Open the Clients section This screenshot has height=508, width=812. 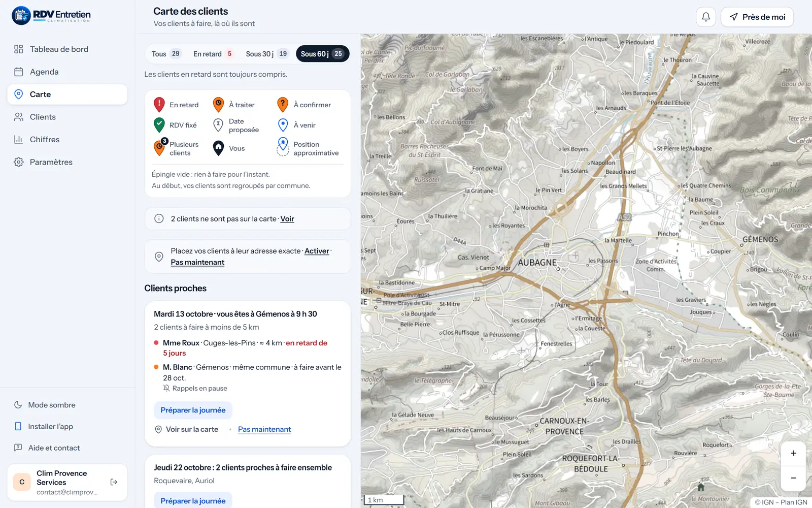pos(67,117)
